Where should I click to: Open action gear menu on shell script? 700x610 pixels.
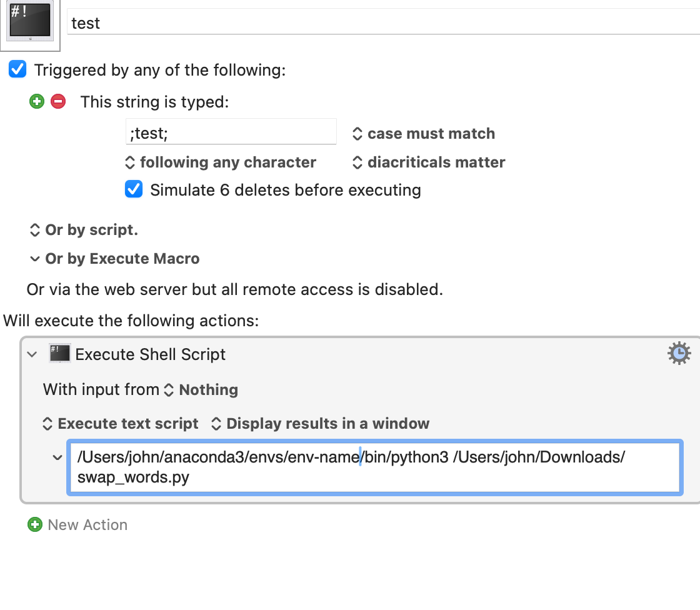click(x=679, y=353)
